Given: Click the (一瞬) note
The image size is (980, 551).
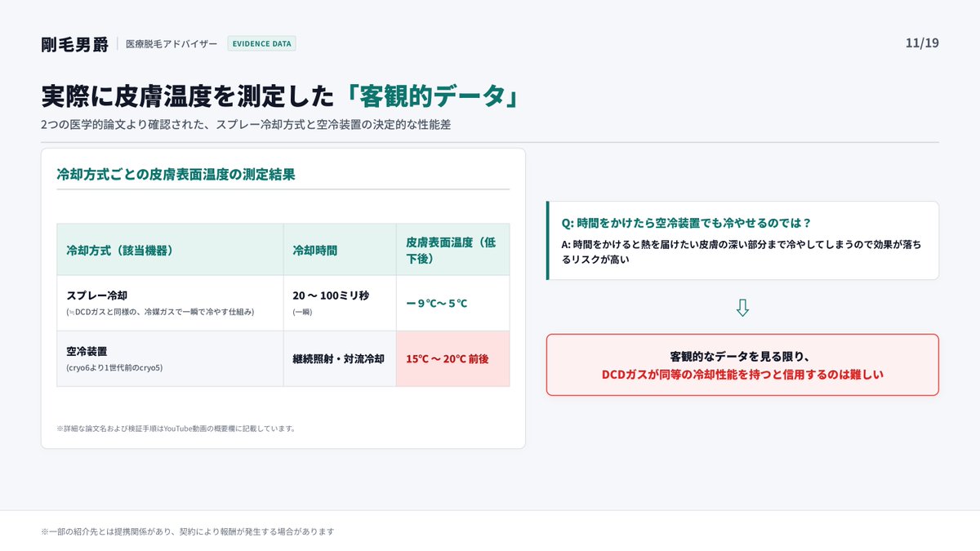Looking at the screenshot, I should coord(301,312).
